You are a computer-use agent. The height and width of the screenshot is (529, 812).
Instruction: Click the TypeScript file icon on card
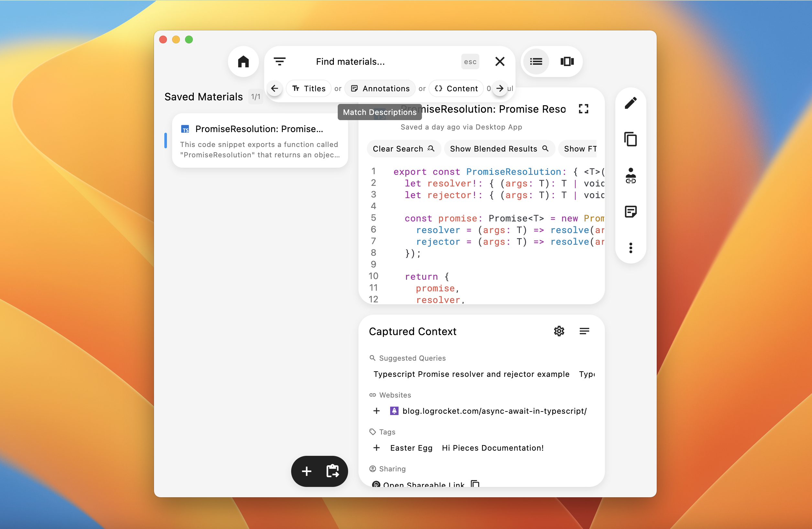click(185, 129)
